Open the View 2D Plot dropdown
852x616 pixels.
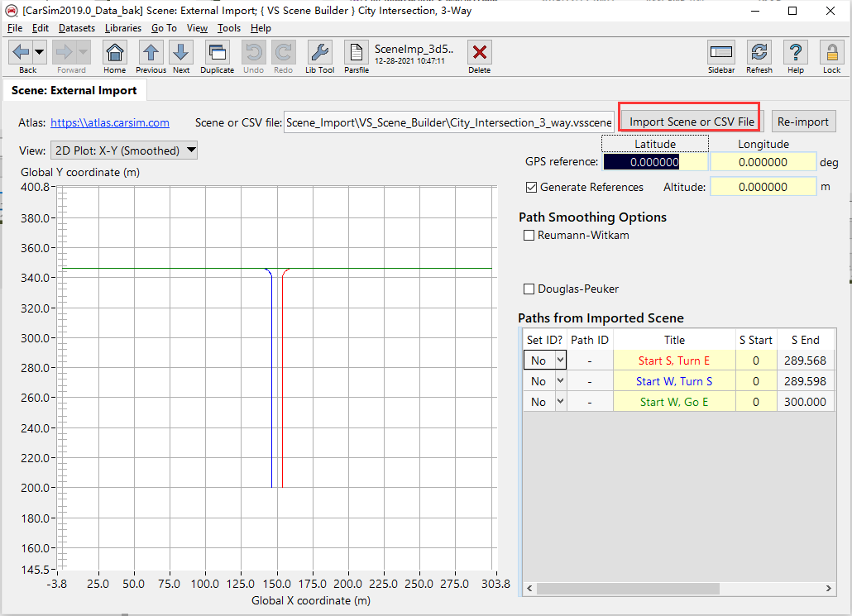pyautogui.click(x=124, y=150)
